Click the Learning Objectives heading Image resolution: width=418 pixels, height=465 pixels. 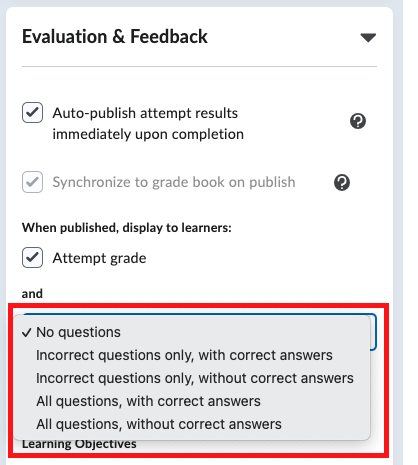79,444
